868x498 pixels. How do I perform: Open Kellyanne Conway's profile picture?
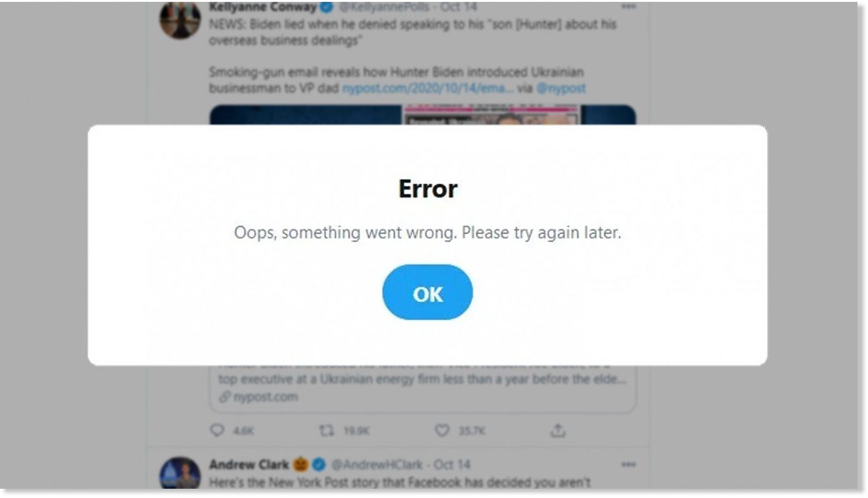pyautogui.click(x=180, y=19)
